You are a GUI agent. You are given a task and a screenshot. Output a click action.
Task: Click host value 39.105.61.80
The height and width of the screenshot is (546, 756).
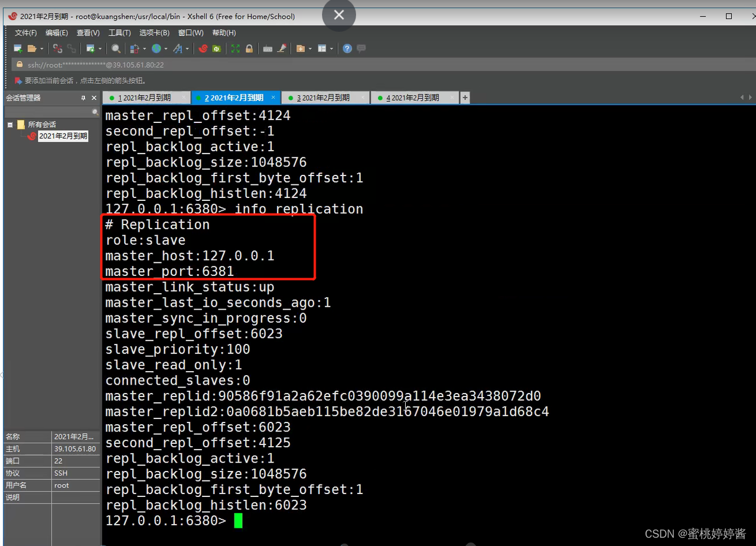75,449
